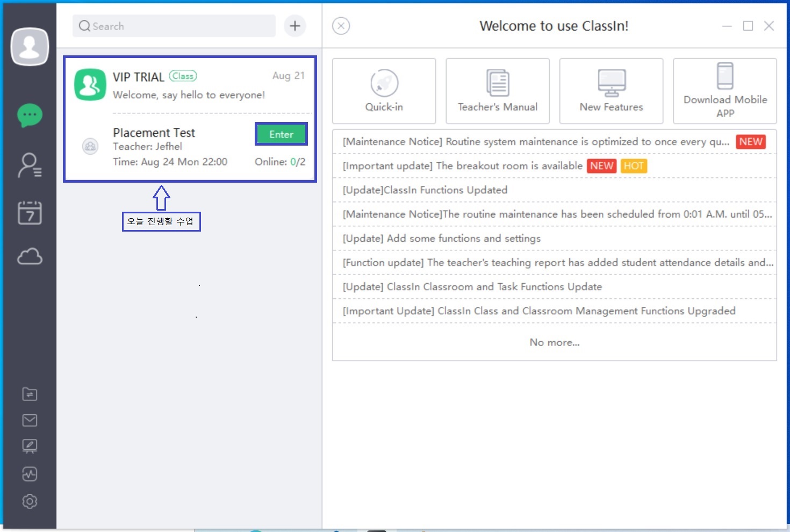This screenshot has width=790, height=532.
Task: Open the Teacher's Manual tile
Action: tap(498, 91)
